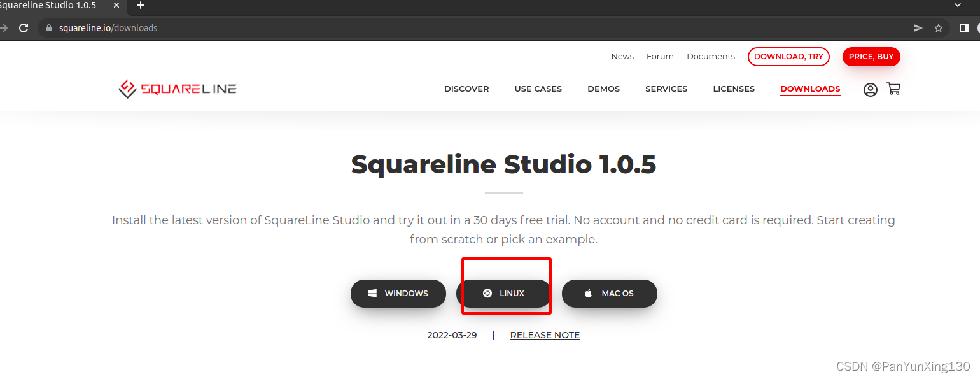The height and width of the screenshot is (379, 980).
Task: Expand the DEMOS navigation menu
Action: coord(603,89)
